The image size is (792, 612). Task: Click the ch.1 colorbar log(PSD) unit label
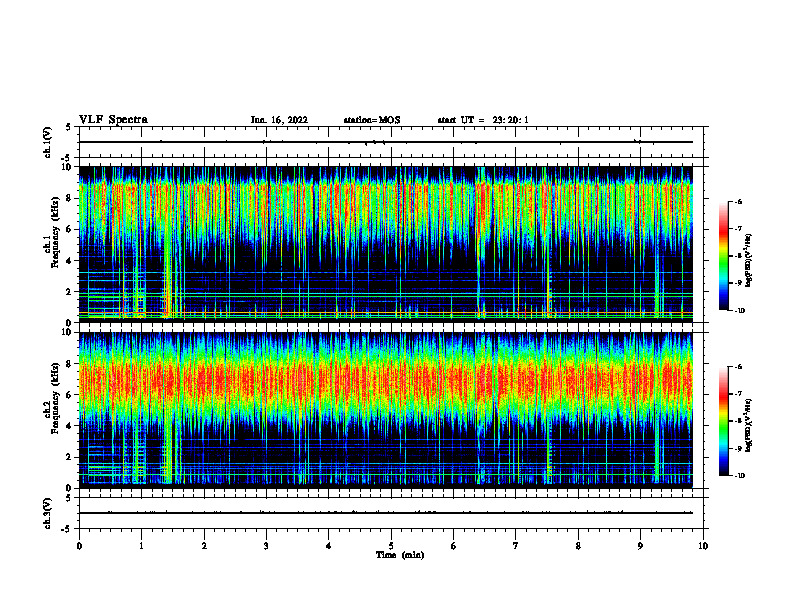[749, 260]
